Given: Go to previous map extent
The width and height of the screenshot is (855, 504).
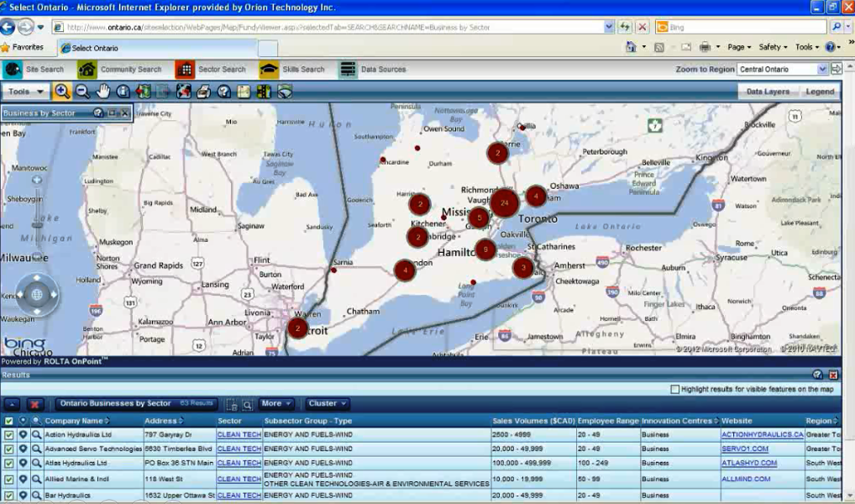Looking at the screenshot, I should coord(144,92).
